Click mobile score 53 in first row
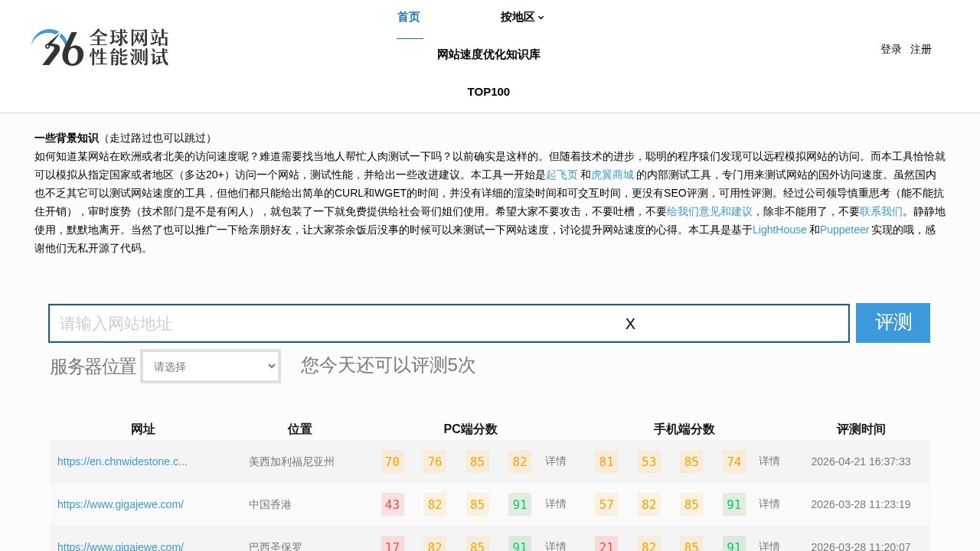Viewport: 980px width, 551px height. point(649,461)
